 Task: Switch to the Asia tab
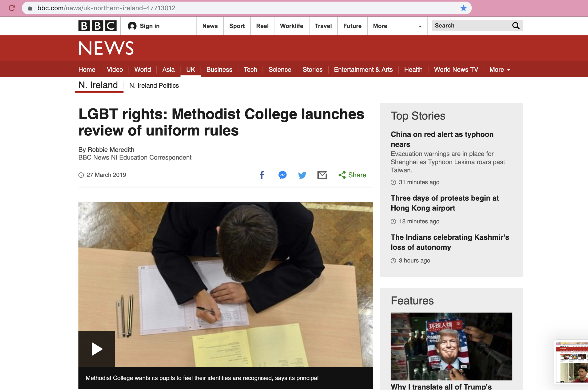click(x=169, y=70)
